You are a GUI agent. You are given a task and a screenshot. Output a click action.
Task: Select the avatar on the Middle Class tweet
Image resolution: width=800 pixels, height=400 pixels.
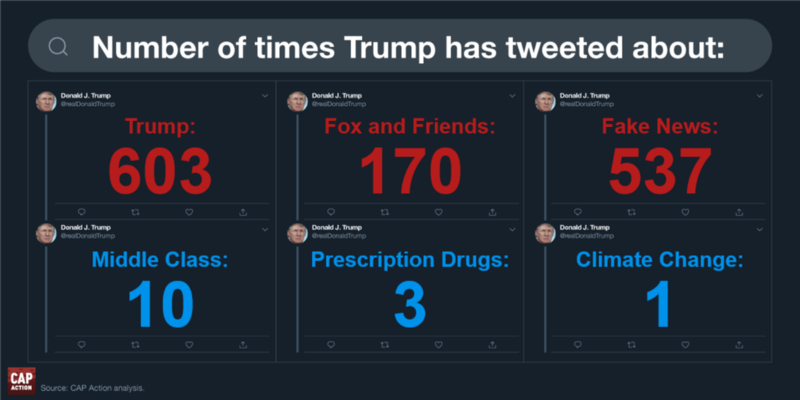46,233
